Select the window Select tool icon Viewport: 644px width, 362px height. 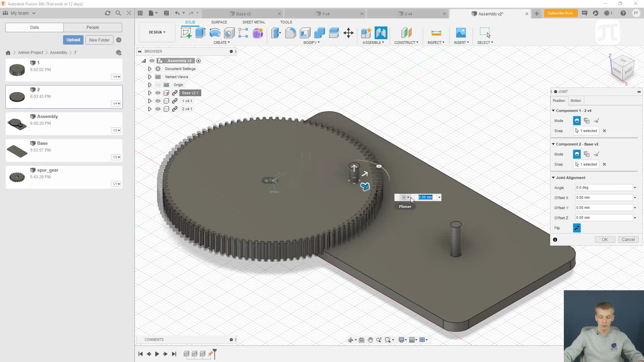pyautogui.click(x=485, y=33)
